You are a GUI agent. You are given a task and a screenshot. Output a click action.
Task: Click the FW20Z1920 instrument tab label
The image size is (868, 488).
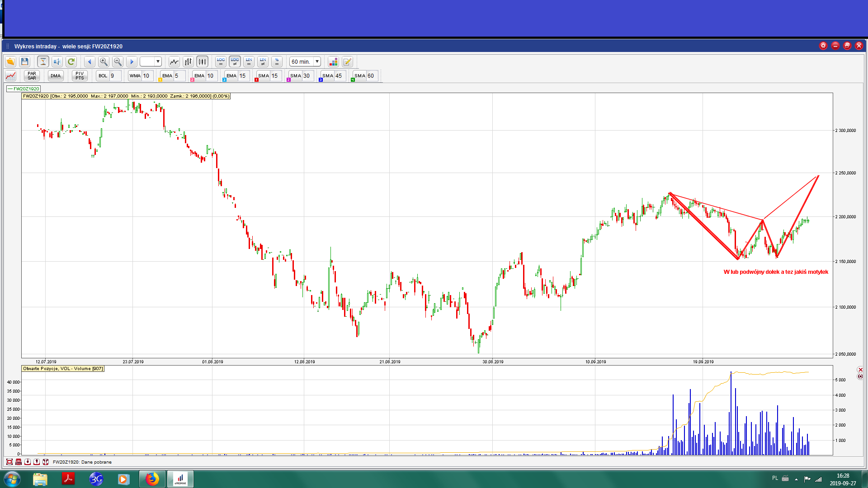pyautogui.click(x=24, y=89)
